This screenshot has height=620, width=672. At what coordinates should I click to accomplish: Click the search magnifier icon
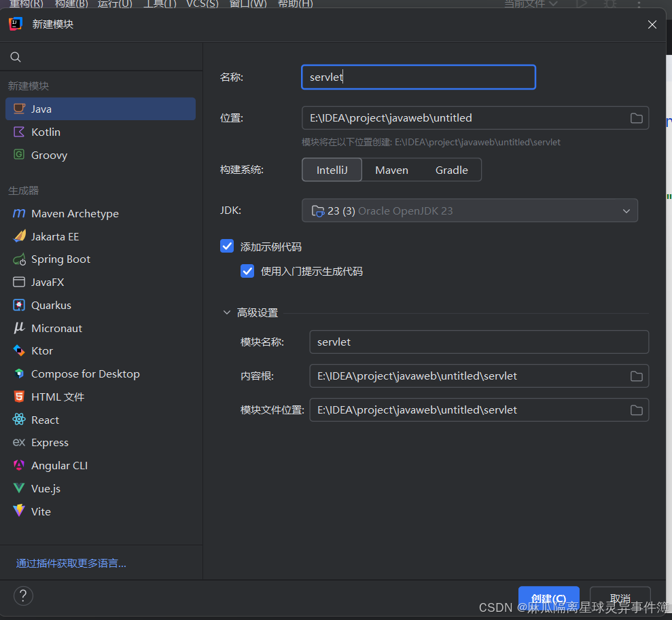[16, 57]
